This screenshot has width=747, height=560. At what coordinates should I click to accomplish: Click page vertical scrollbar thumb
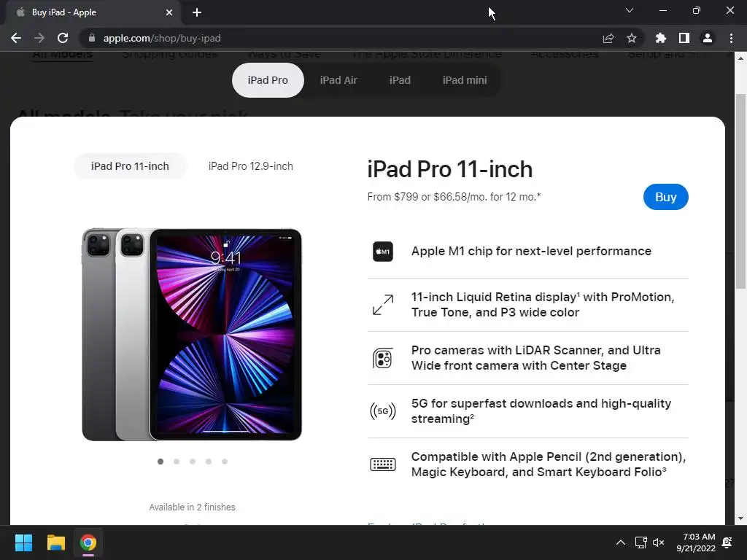[x=740, y=190]
